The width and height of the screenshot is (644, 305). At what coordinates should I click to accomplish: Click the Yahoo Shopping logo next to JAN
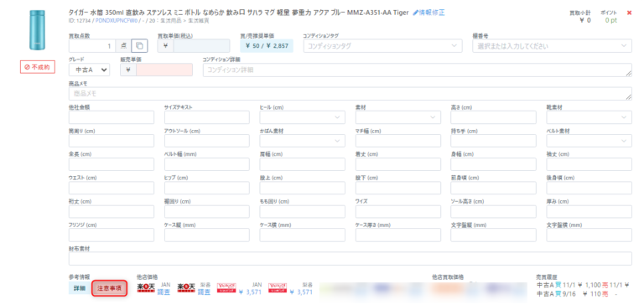226,287
